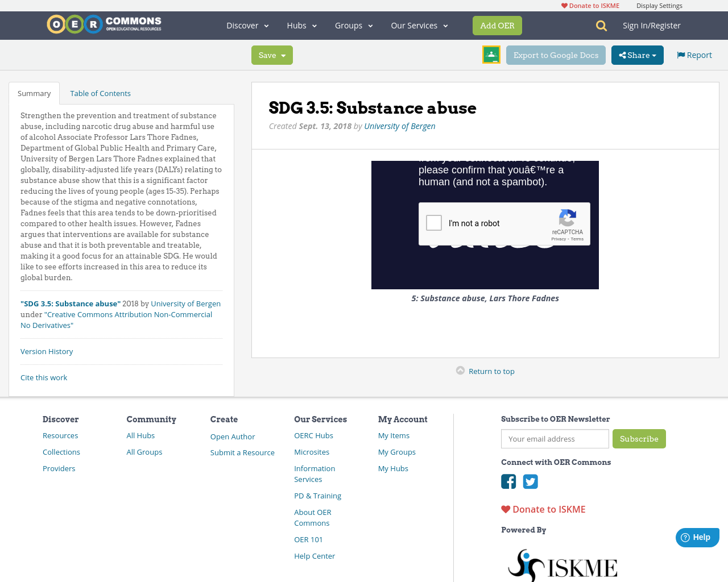Click the Subscribe button
Viewport: 728px width, 582px height.
[639, 438]
